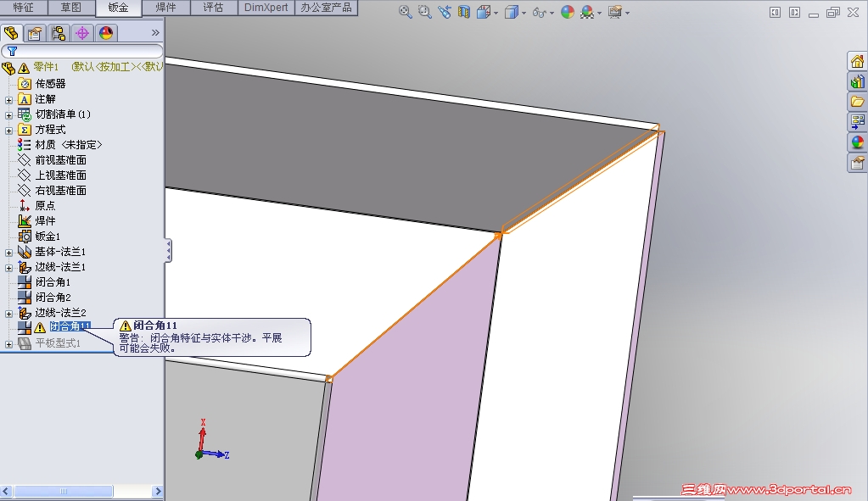Expand the 切割清单(1) node
The height and width of the screenshot is (501, 868).
(x=8, y=115)
